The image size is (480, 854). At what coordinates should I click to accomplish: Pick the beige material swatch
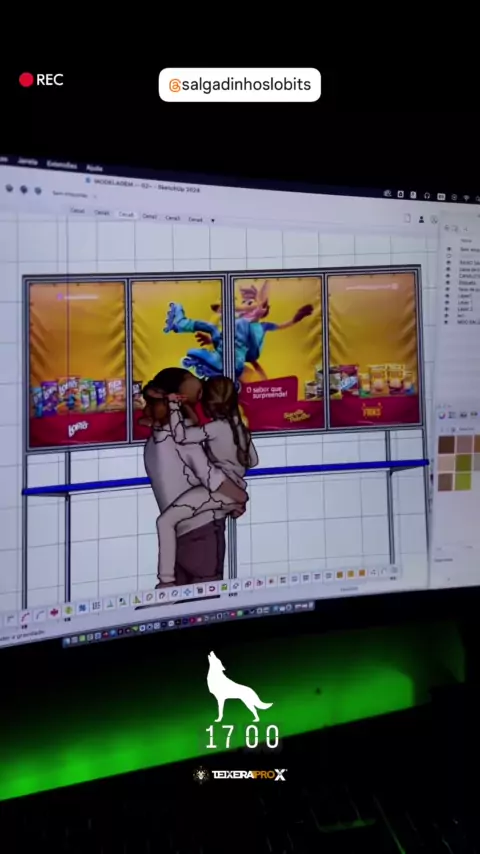click(x=446, y=463)
